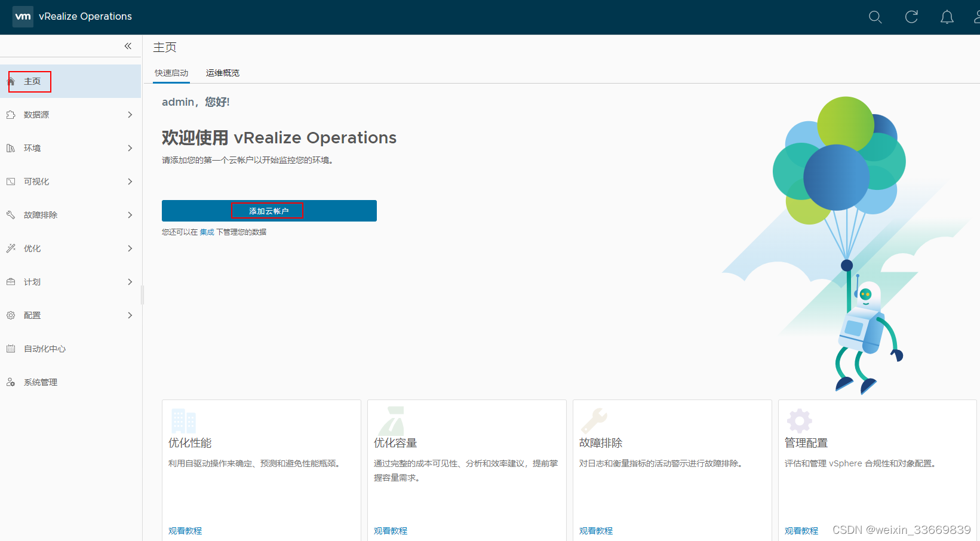Image resolution: width=980 pixels, height=541 pixels.
Task: Open the notifications bell
Action: 947,17
